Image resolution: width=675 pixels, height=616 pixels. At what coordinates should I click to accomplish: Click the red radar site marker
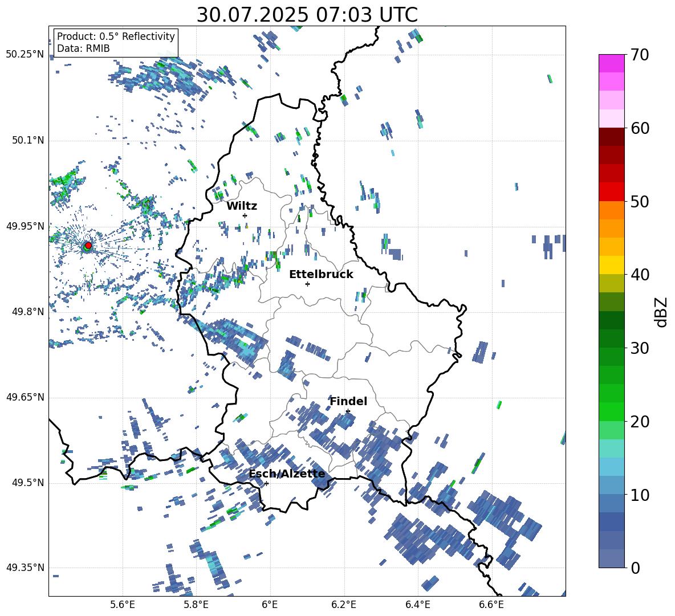(x=88, y=245)
